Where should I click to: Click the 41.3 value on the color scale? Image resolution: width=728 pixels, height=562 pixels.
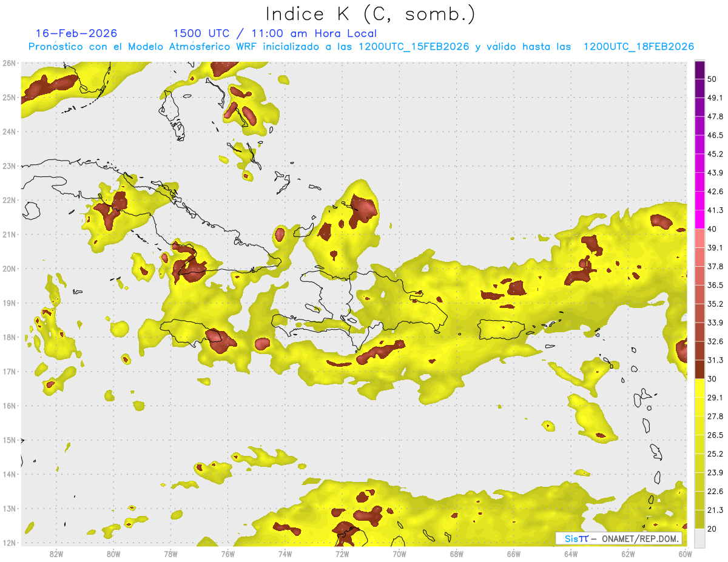715,210
